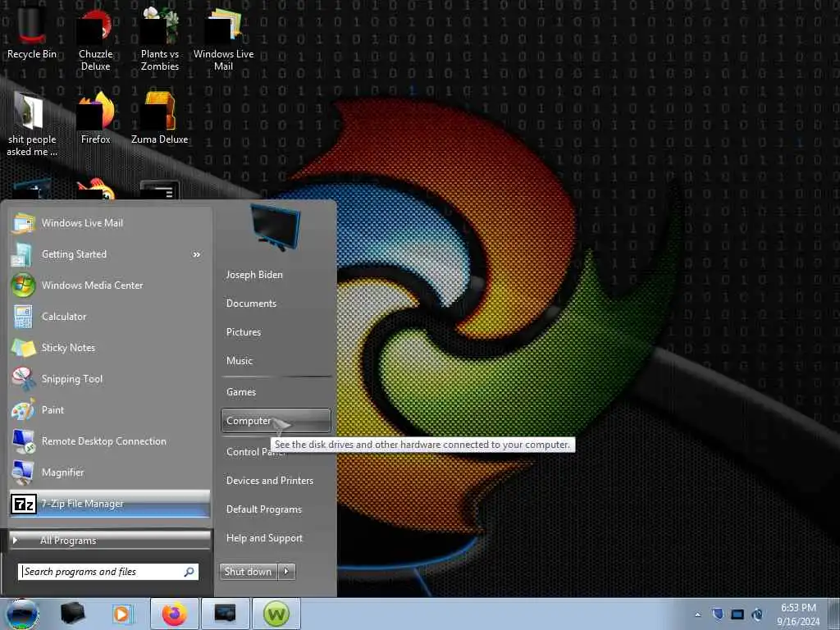Open Pictures from the Start menu

click(x=244, y=332)
